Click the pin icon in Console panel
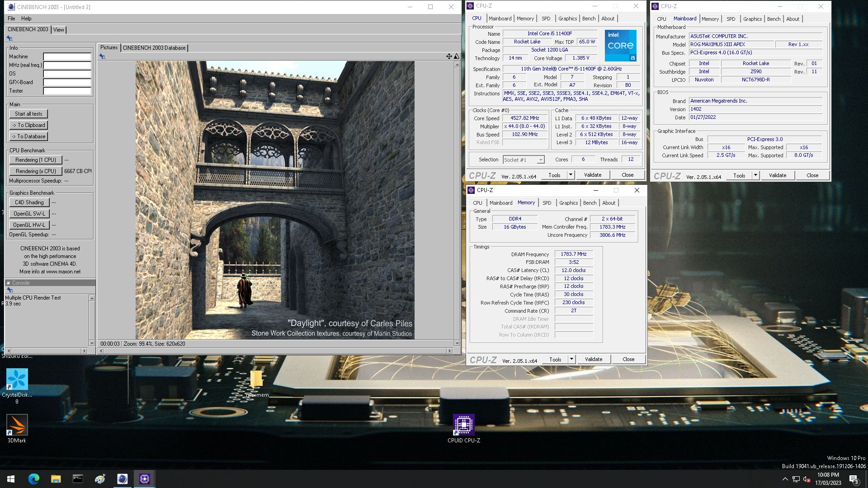This screenshot has width=868, height=488. (x=9, y=290)
